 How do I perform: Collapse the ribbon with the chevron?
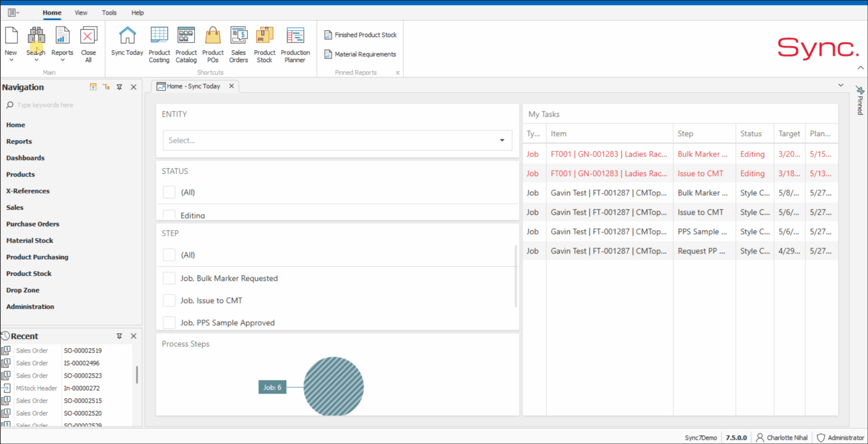coord(860,68)
